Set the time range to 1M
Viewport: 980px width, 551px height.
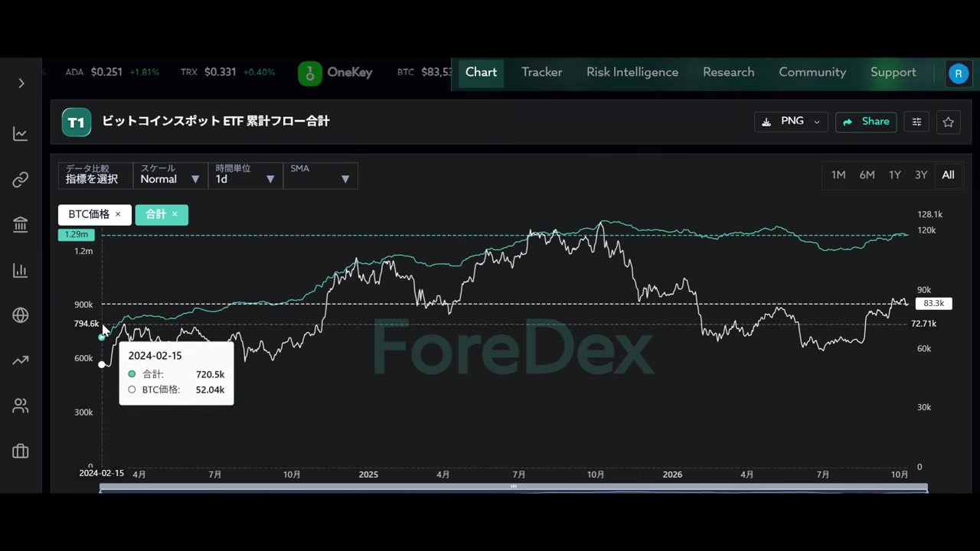click(838, 175)
